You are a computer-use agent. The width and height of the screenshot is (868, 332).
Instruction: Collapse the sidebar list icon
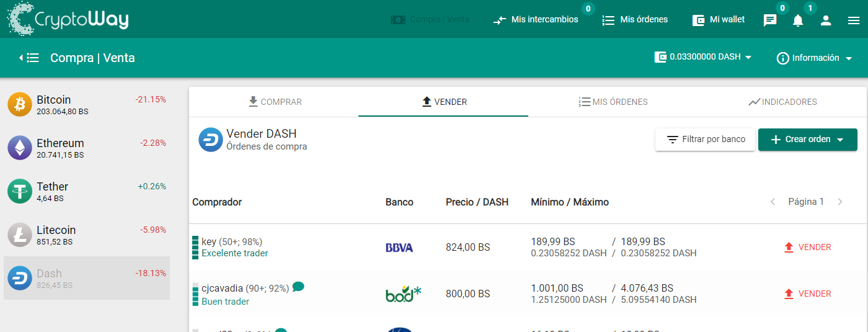[x=29, y=58]
